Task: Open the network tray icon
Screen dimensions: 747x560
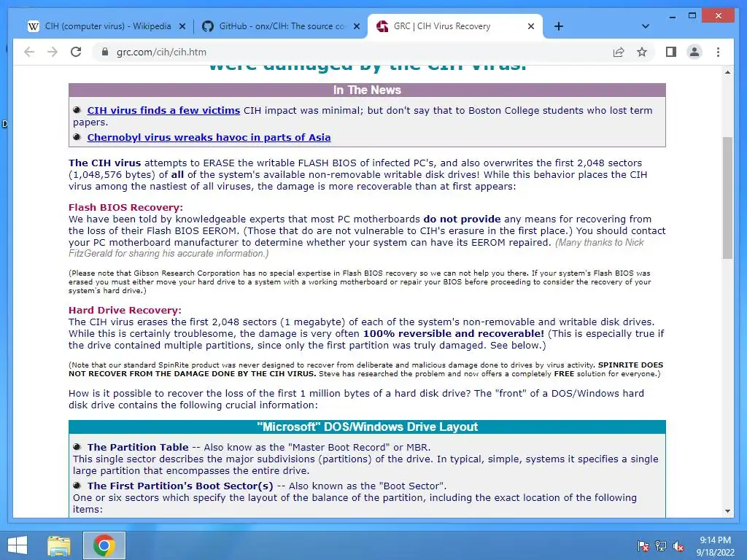Action: coord(661,545)
